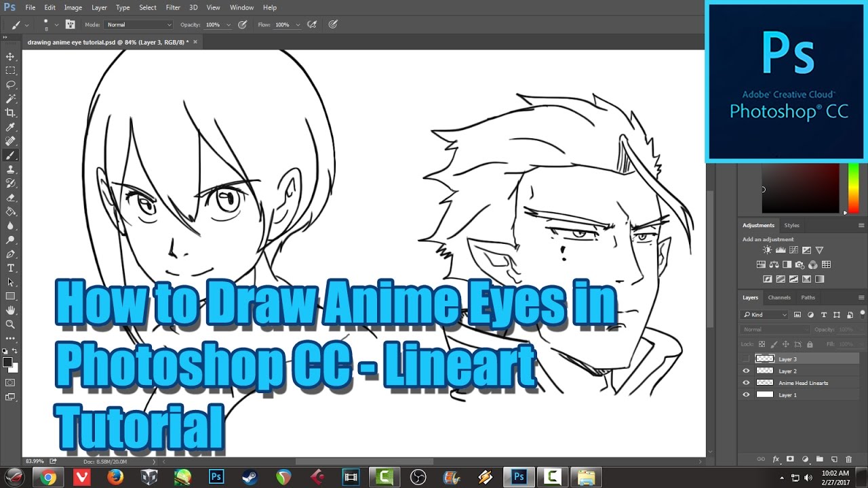Select the Brush tool in tools panel
The height and width of the screenshot is (488, 868).
[10, 155]
